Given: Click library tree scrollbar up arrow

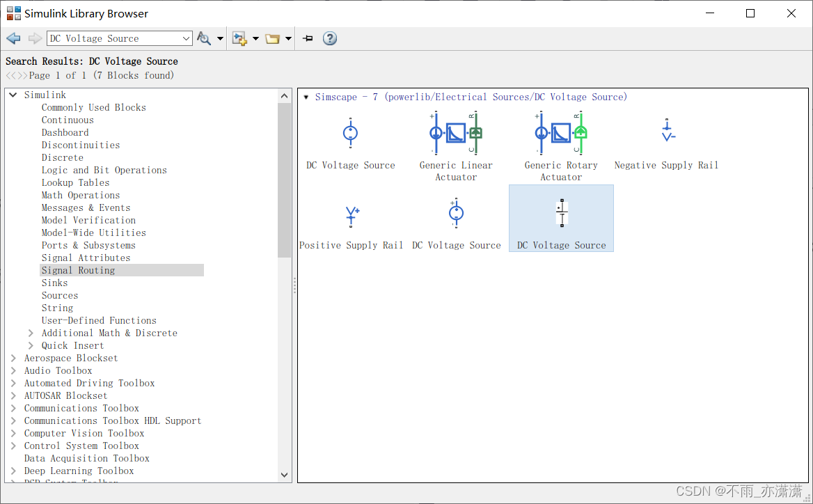Looking at the screenshot, I should pyautogui.click(x=284, y=96).
